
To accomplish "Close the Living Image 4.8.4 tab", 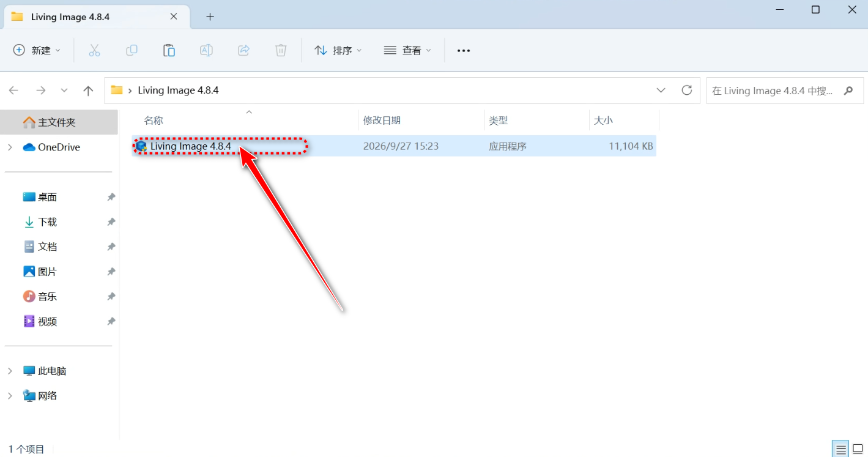I will point(174,17).
